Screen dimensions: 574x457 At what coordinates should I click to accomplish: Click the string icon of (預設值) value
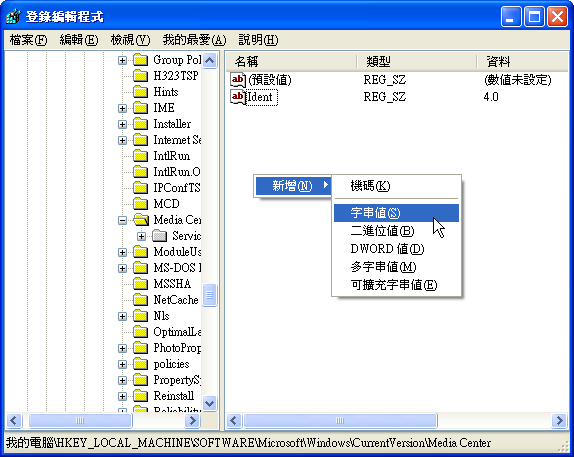point(238,79)
